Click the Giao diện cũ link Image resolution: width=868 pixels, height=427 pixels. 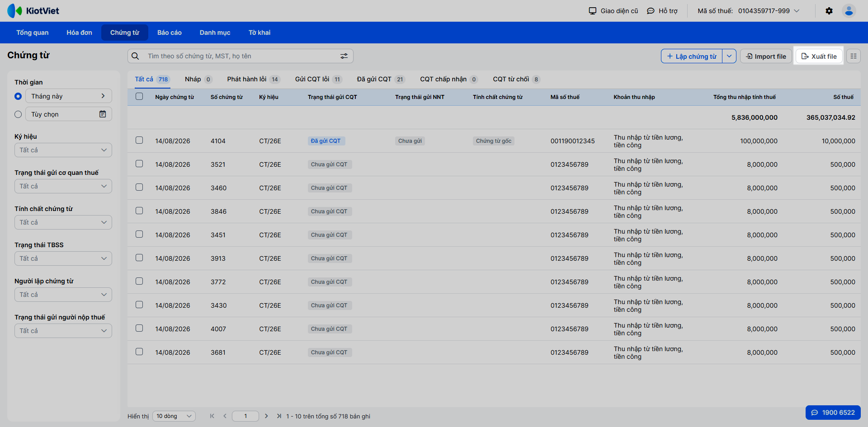[x=619, y=11]
